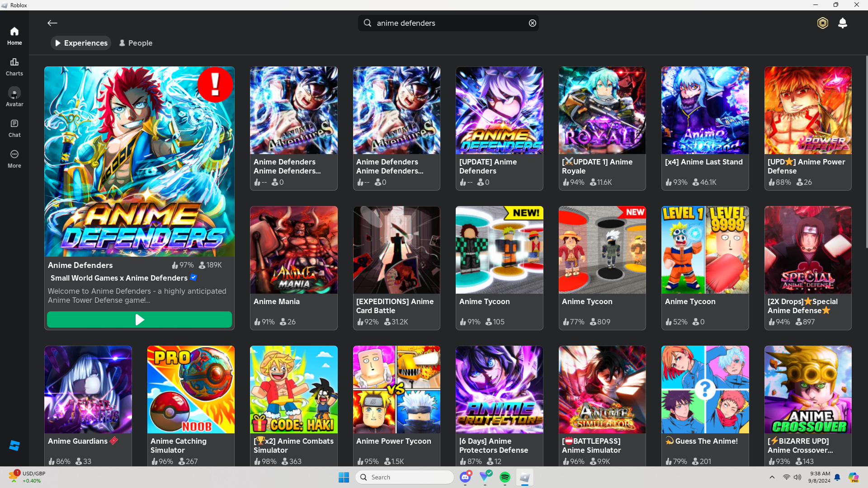Open the Anime Last Stand thumbnail
868x488 pixels.
(705, 111)
